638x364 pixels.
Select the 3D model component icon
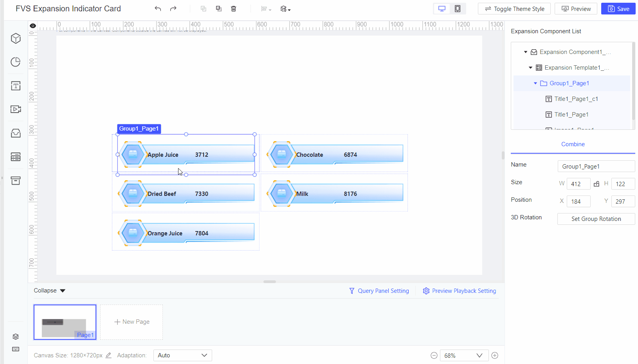point(16,38)
